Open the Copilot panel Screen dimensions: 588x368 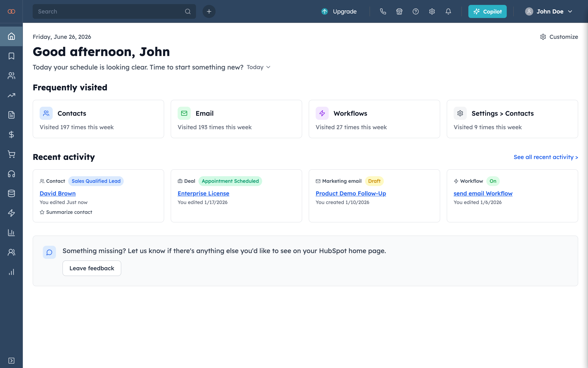[x=487, y=11]
